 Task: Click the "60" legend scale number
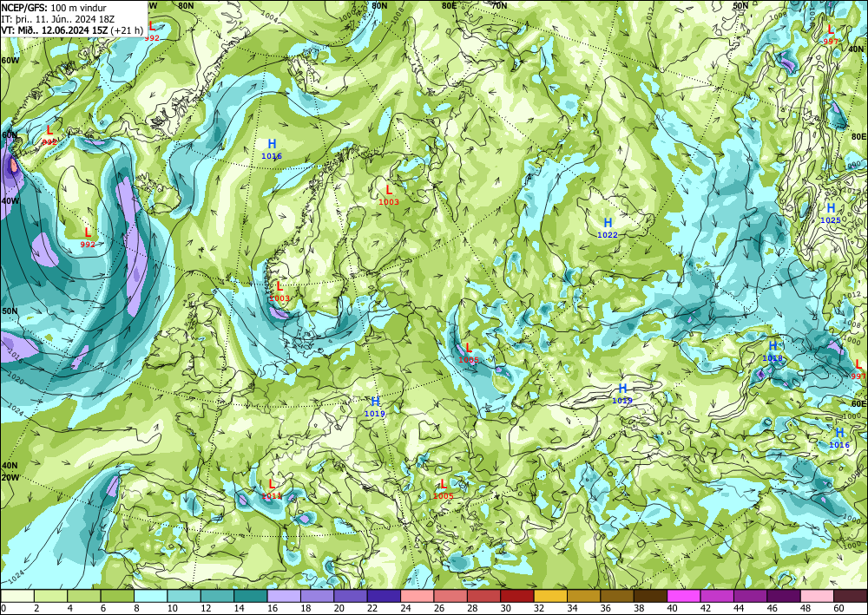pos(838,609)
